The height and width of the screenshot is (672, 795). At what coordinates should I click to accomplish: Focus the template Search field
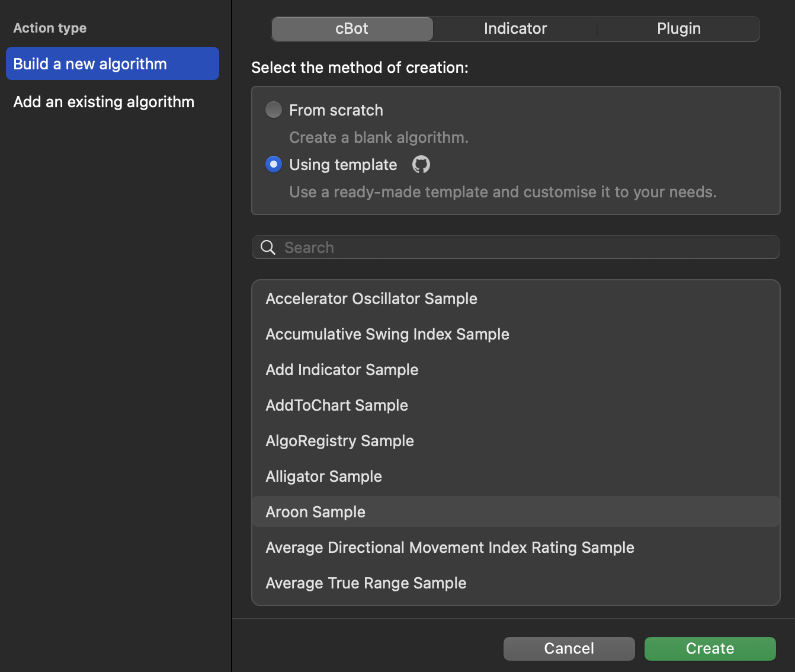point(521,248)
